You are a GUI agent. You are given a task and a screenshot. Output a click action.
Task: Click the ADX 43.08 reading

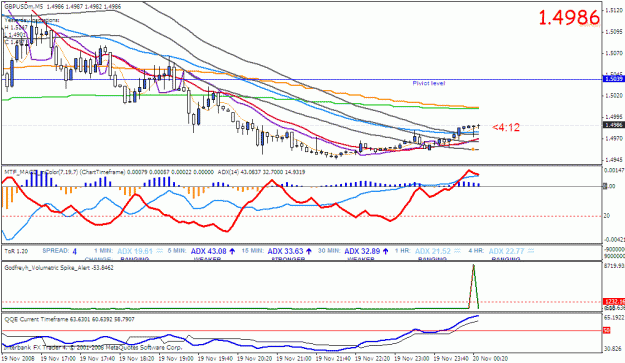209,251
